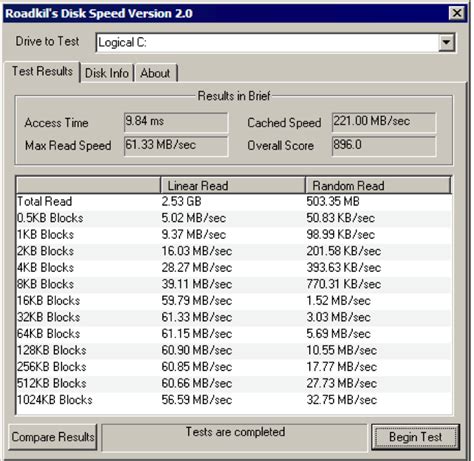This screenshot has height=461, width=474.
Task: Select the 512KB Blocks row
Action: (x=234, y=383)
